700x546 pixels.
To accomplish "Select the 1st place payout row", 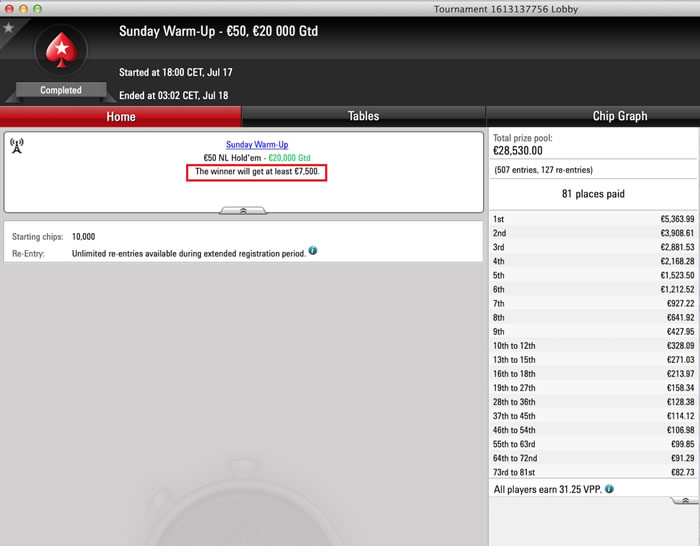I will coord(593,219).
